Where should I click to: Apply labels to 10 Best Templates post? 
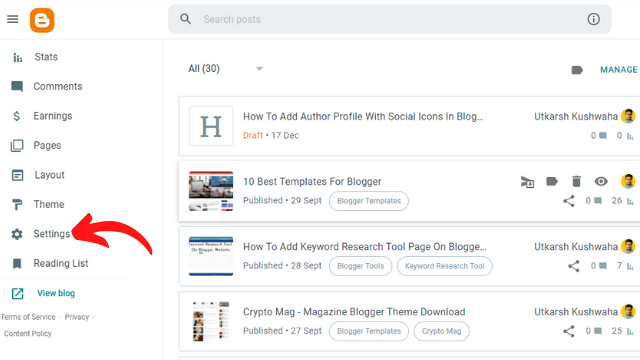tap(552, 181)
